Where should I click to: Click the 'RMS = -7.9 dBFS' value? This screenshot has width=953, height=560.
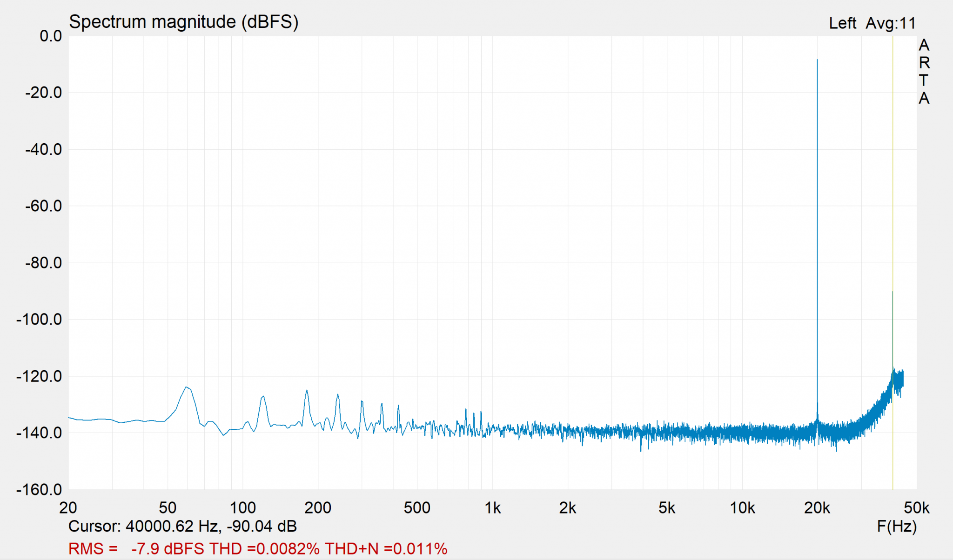click(x=137, y=549)
